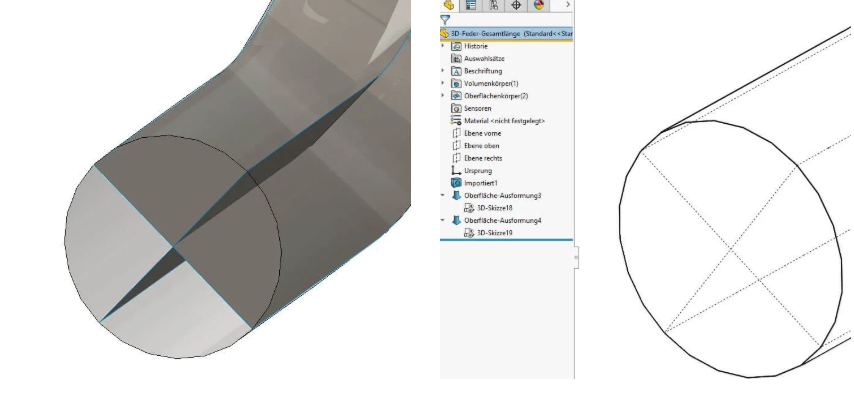This screenshot has width=854, height=396.
Task: Show more manager tabs with the arrow
Action: click(568, 5)
